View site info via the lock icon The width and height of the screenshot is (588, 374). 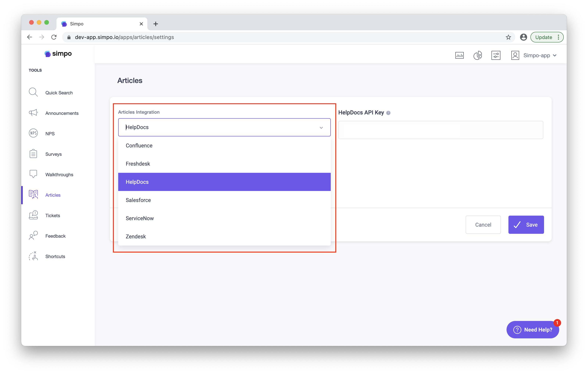tap(69, 37)
